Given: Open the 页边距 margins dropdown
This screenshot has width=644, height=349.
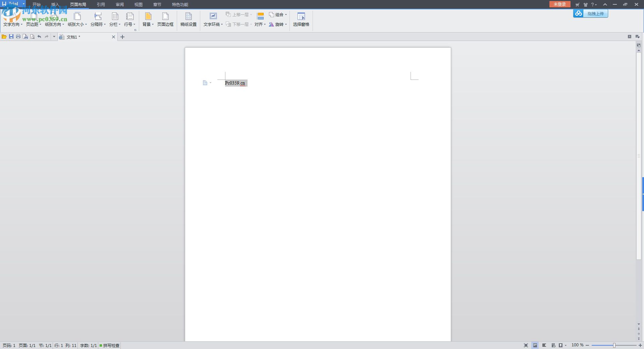Looking at the screenshot, I should (x=34, y=19).
